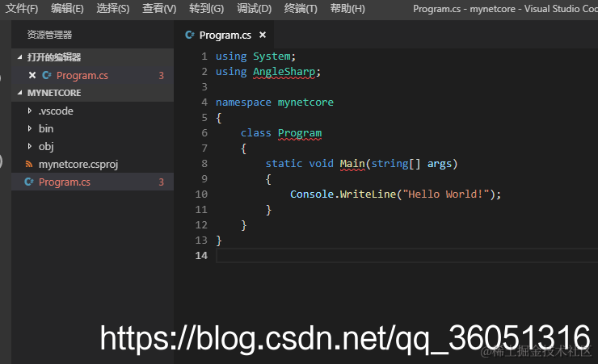
Task: Open the 帮助(H) menu
Action: (x=347, y=8)
